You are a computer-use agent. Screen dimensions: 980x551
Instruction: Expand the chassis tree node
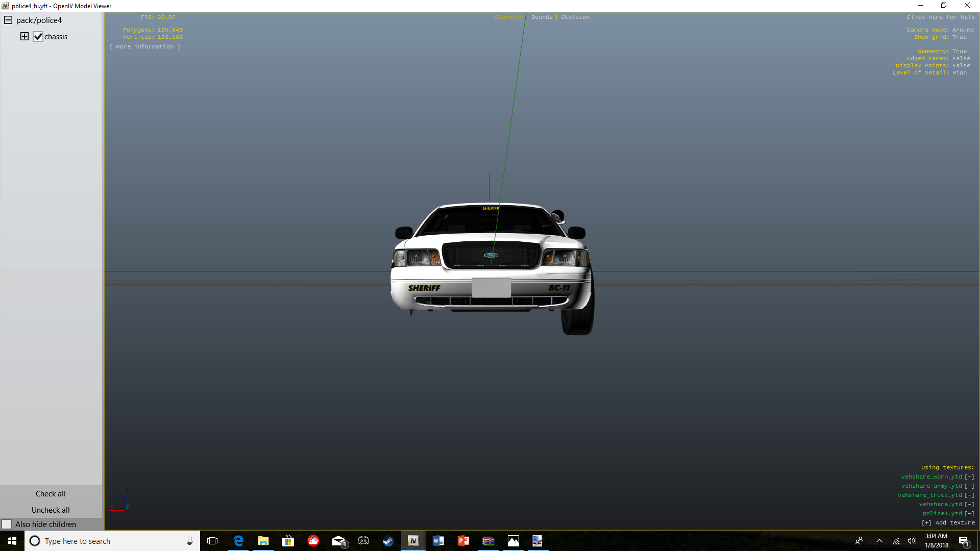(x=24, y=36)
